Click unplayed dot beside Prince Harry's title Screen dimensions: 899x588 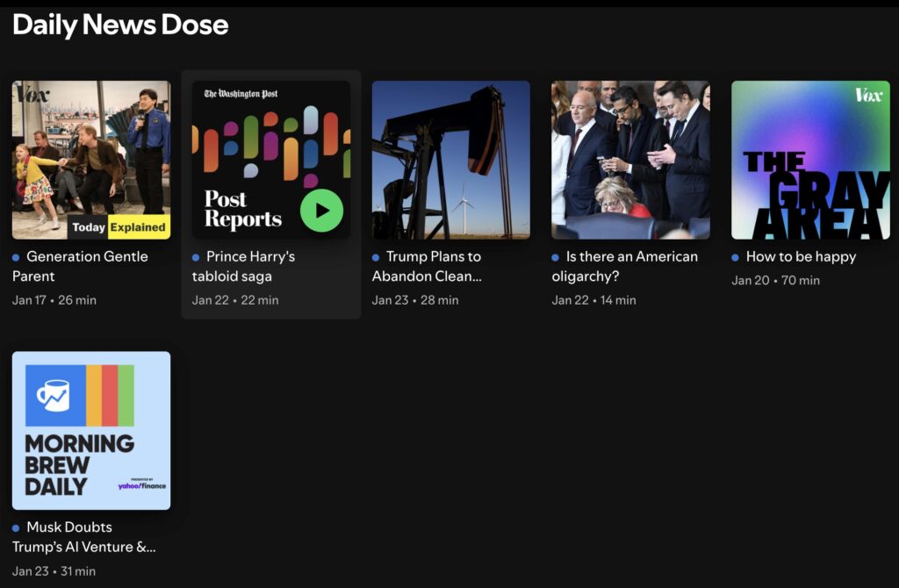click(x=196, y=257)
